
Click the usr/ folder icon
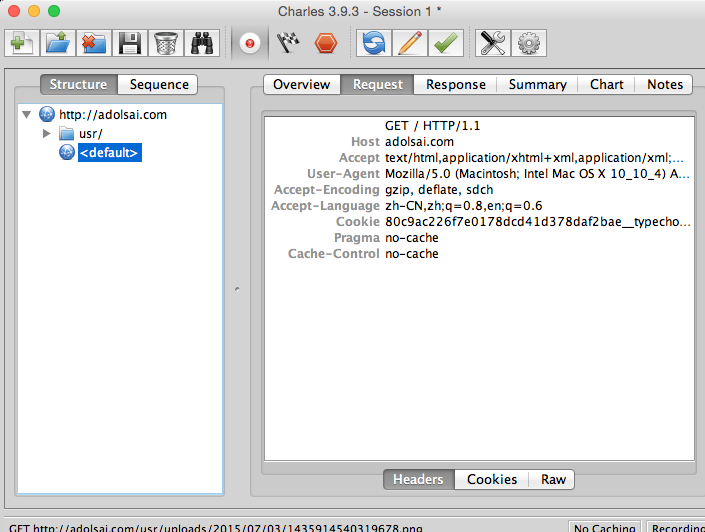(67, 134)
